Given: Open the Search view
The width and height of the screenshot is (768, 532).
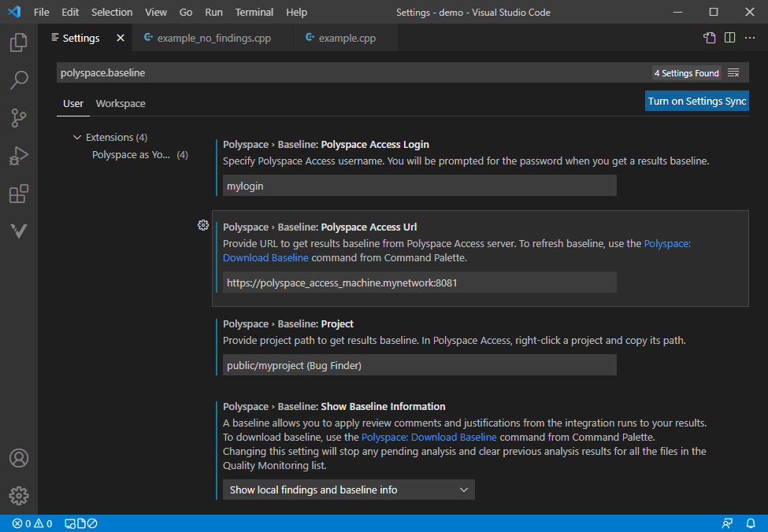Looking at the screenshot, I should 18,79.
